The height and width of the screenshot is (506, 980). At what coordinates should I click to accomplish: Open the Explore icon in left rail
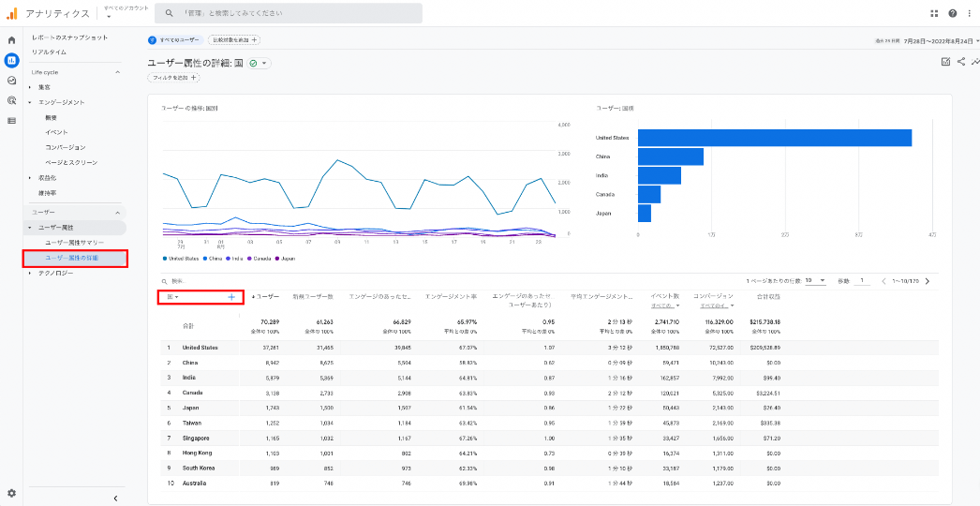pyautogui.click(x=11, y=81)
